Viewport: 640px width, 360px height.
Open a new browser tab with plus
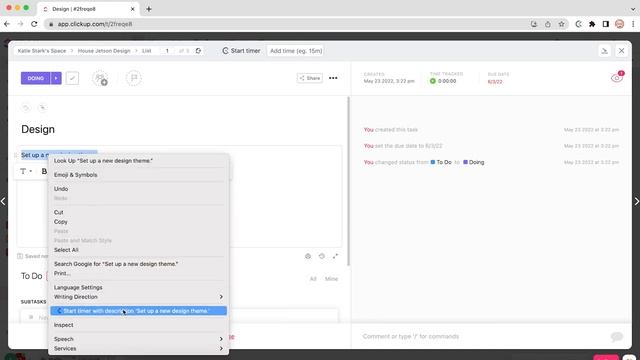point(149,9)
